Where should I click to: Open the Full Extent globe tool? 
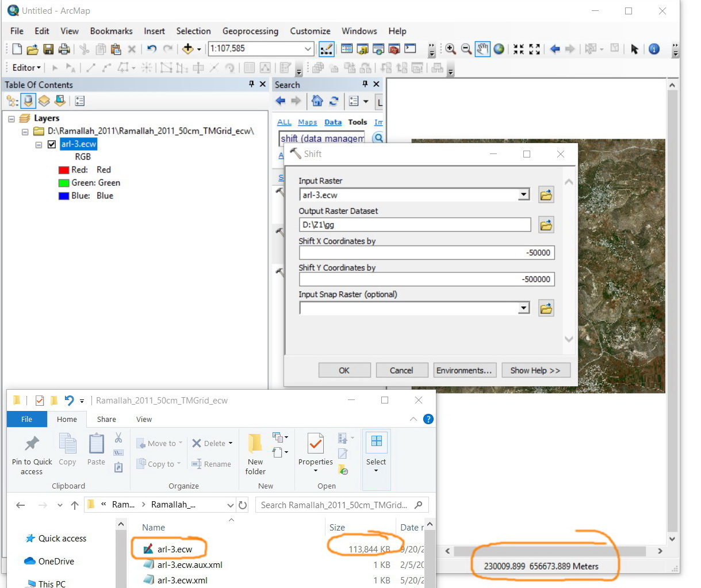tap(499, 49)
